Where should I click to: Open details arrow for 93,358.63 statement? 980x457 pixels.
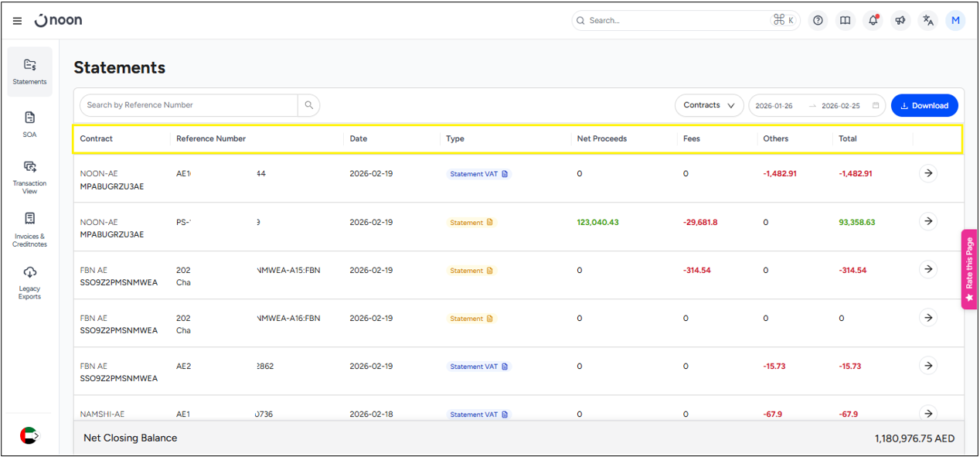[927, 221]
